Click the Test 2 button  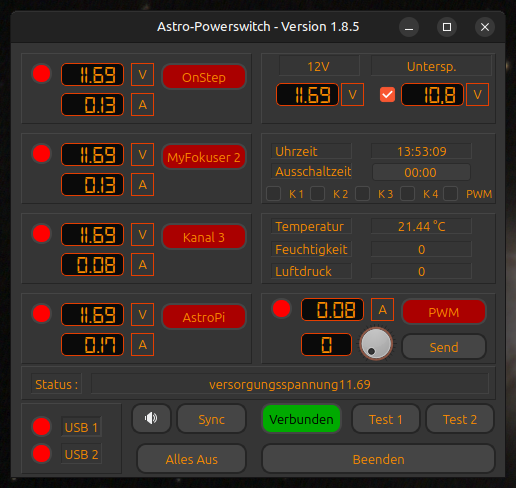[460, 419]
